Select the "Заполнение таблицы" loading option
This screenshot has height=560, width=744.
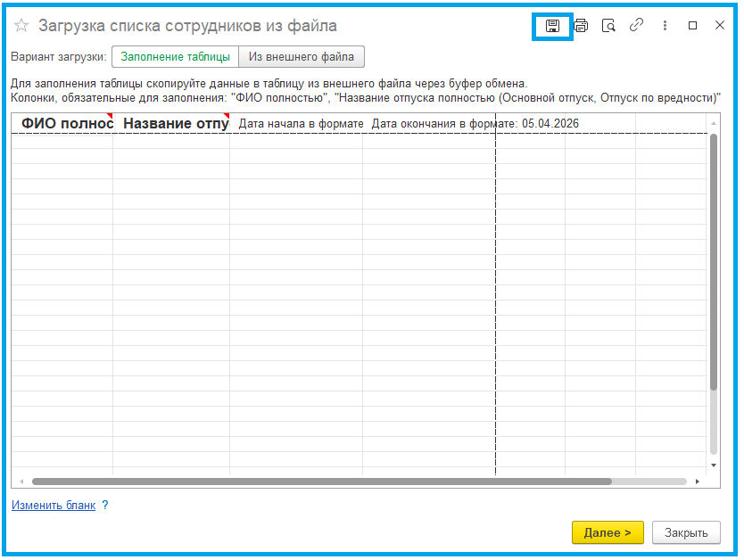175,56
